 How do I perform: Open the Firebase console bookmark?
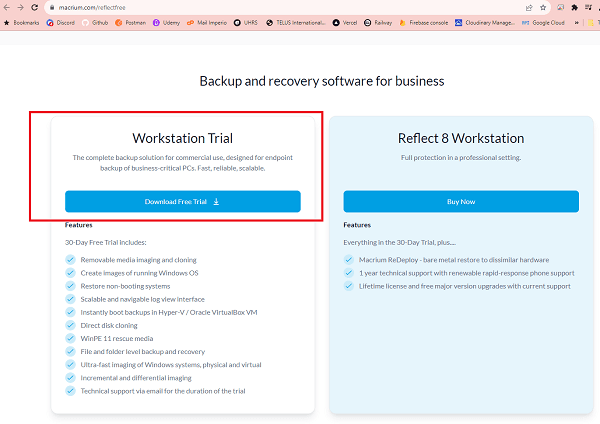pyautogui.click(x=424, y=23)
